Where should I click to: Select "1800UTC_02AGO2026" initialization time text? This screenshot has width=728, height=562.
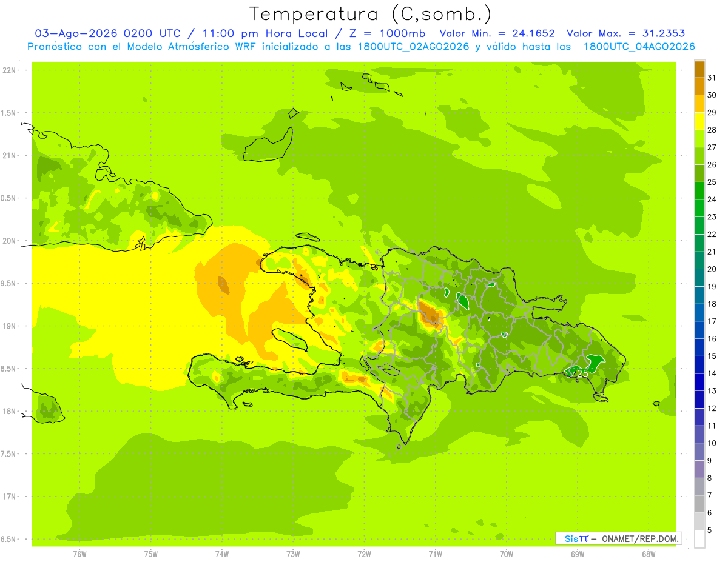click(413, 47)
